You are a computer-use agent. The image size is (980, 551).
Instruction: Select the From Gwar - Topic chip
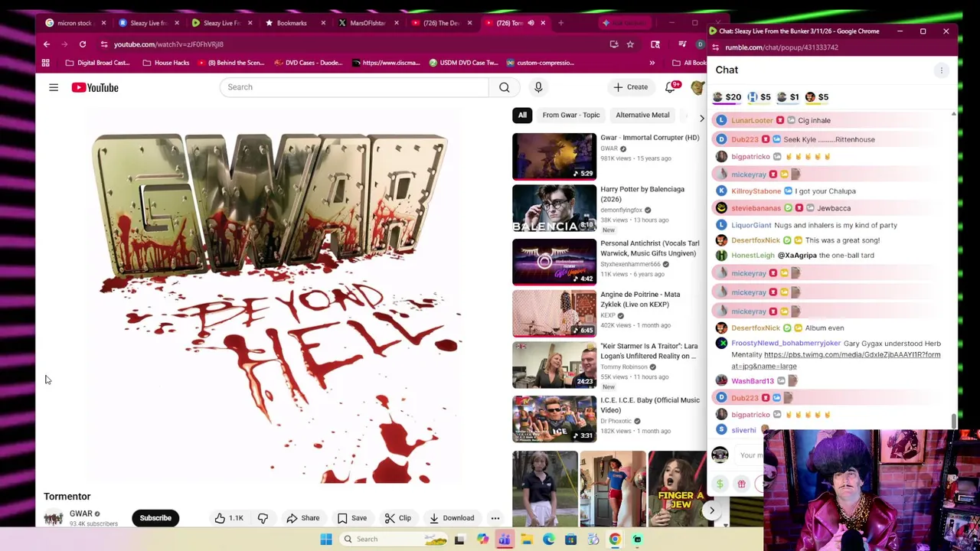point(571,115)
